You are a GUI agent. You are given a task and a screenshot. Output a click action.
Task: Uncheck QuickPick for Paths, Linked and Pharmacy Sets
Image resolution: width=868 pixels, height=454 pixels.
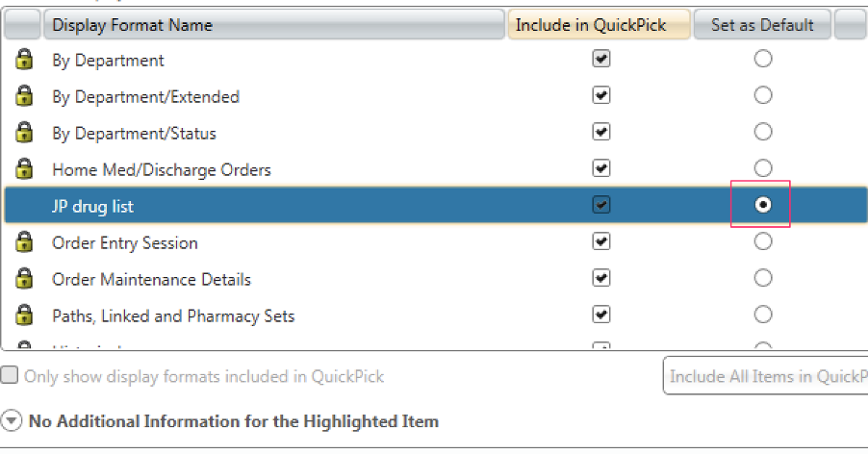(601, 315)
